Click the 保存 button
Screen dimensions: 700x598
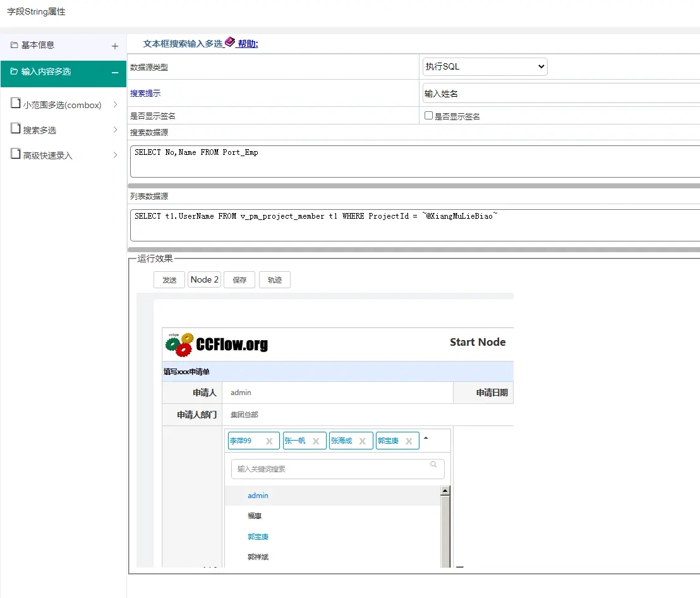pyautogui.click(x=239, y=280)
